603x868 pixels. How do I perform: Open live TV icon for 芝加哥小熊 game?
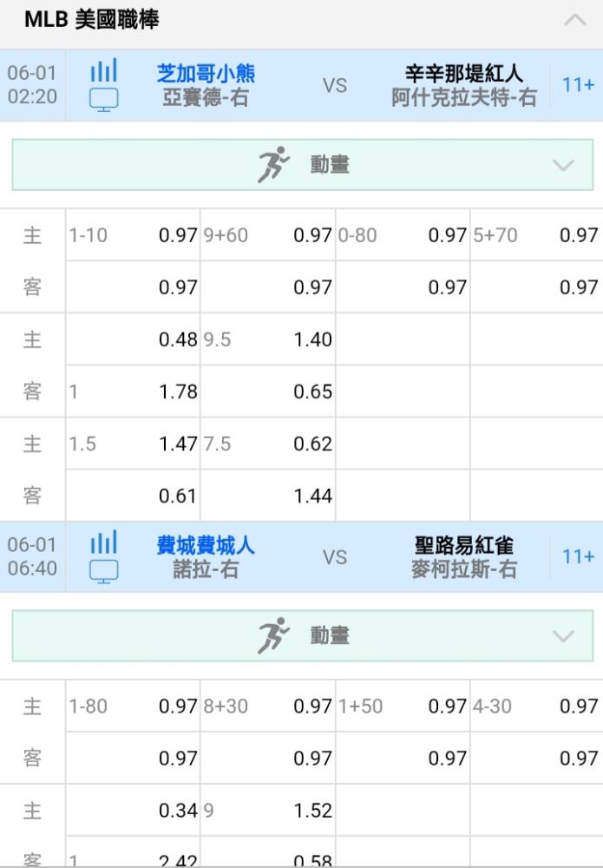[x=104, y=100]
